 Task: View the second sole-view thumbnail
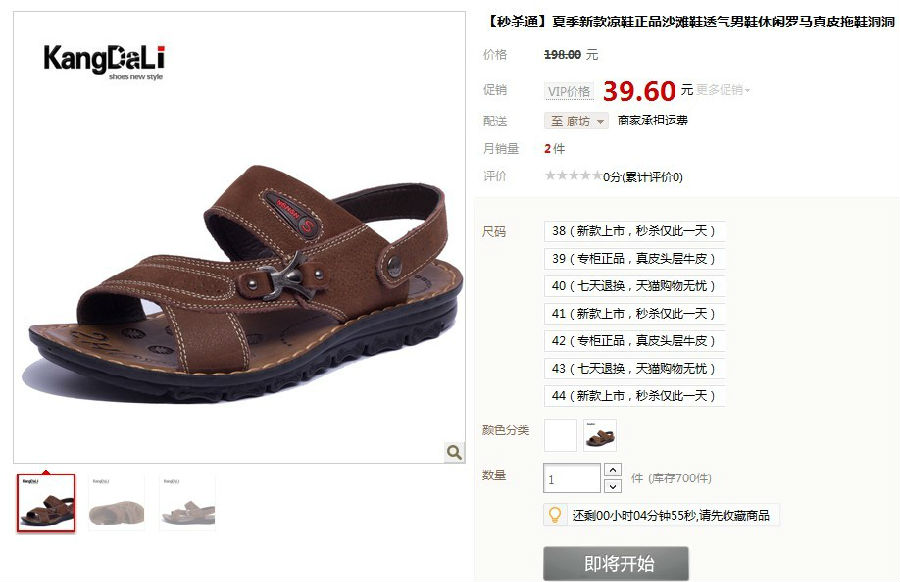tap(117, 503)
